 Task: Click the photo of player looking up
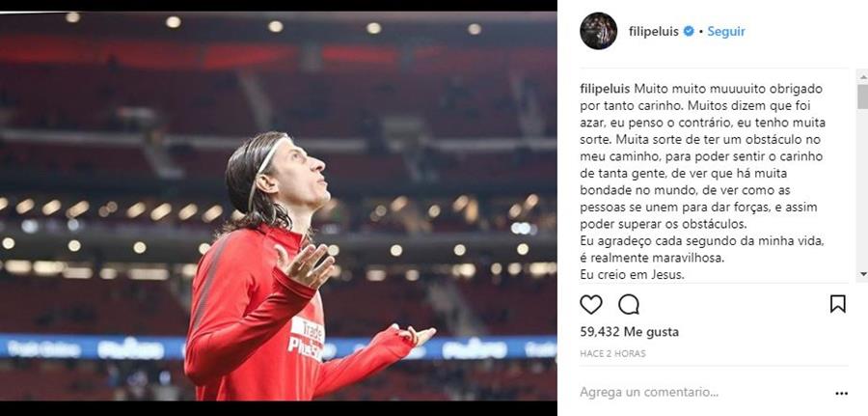(x=279, y=206)
